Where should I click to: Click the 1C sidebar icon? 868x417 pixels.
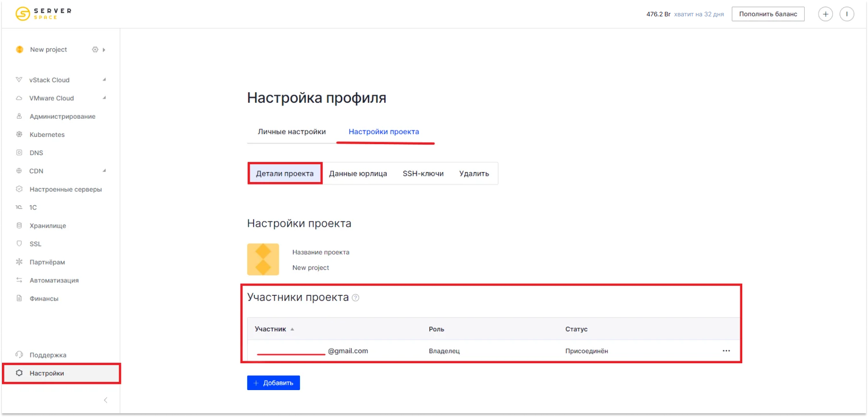[19, 207]
